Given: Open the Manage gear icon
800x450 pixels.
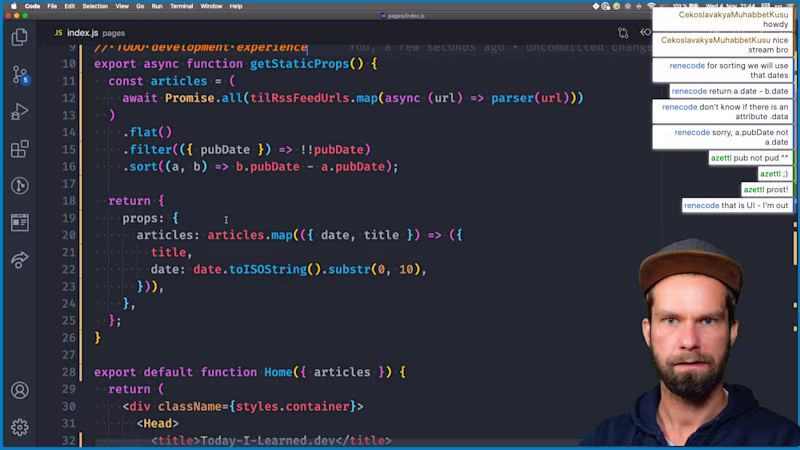Looking at the screenshot, I should click(x=19, y=427).
